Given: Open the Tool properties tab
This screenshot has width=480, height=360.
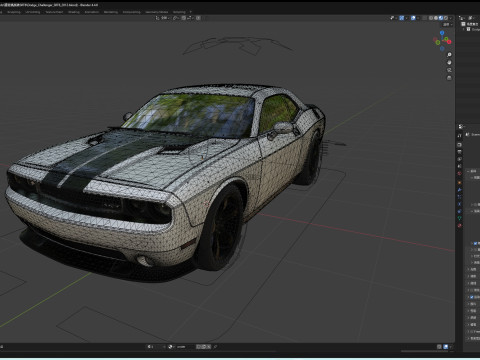Looking at the screenshot, I should point(459,136).
